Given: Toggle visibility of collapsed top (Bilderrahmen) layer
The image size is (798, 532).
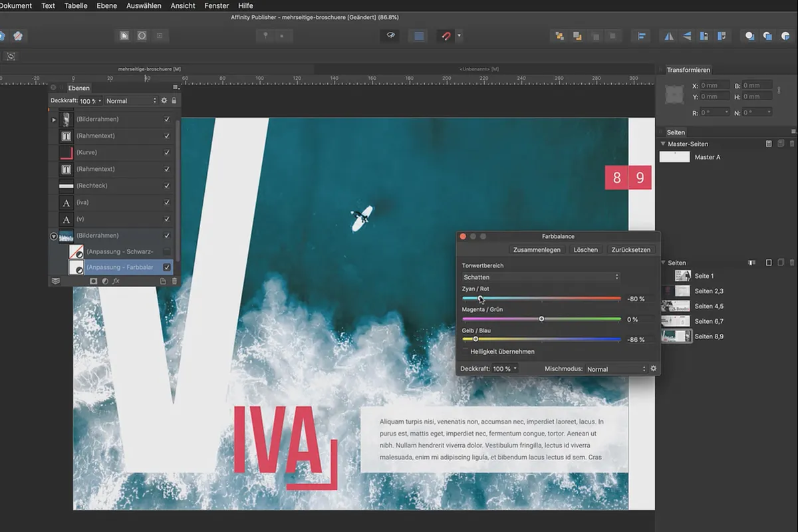Looking at the screenshot, I should [167, 119].
